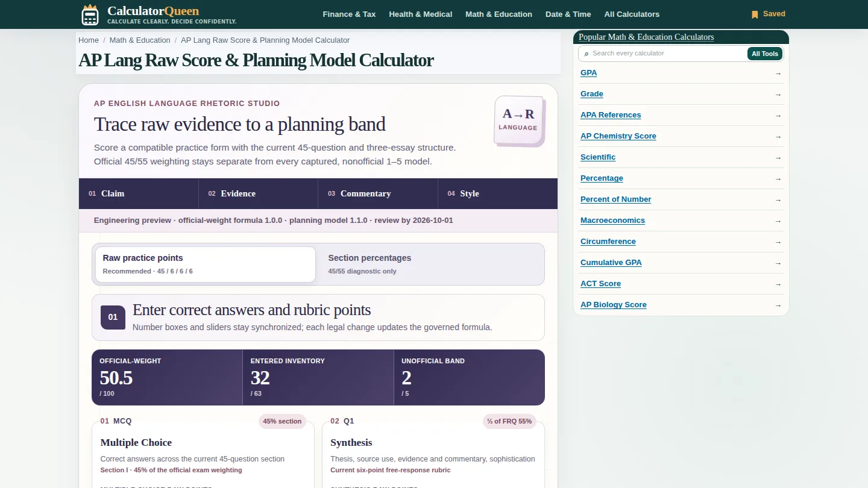Click the All Tools button
Image resolution: width=868 pixels, height=488 pixels.
765,54
